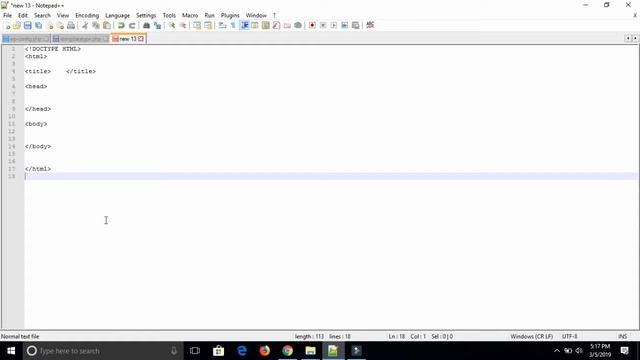Click the Close All toolbar icon

click(x=60, y=25)
